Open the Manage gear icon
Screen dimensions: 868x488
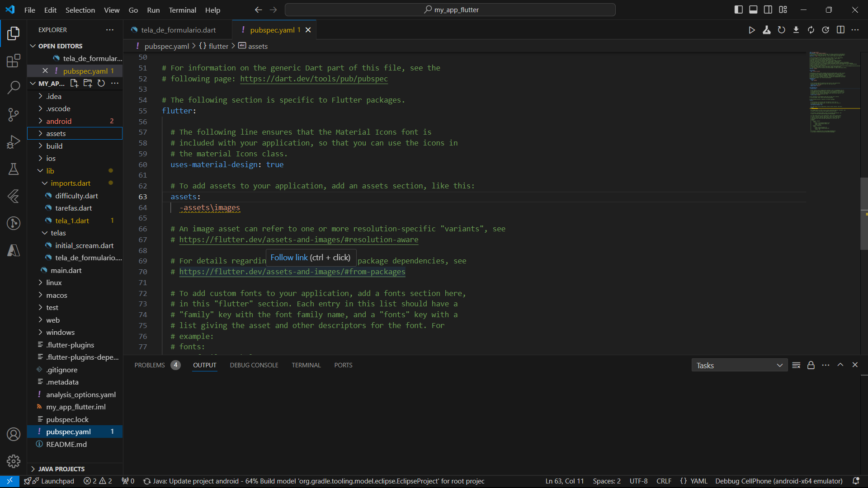14,461
